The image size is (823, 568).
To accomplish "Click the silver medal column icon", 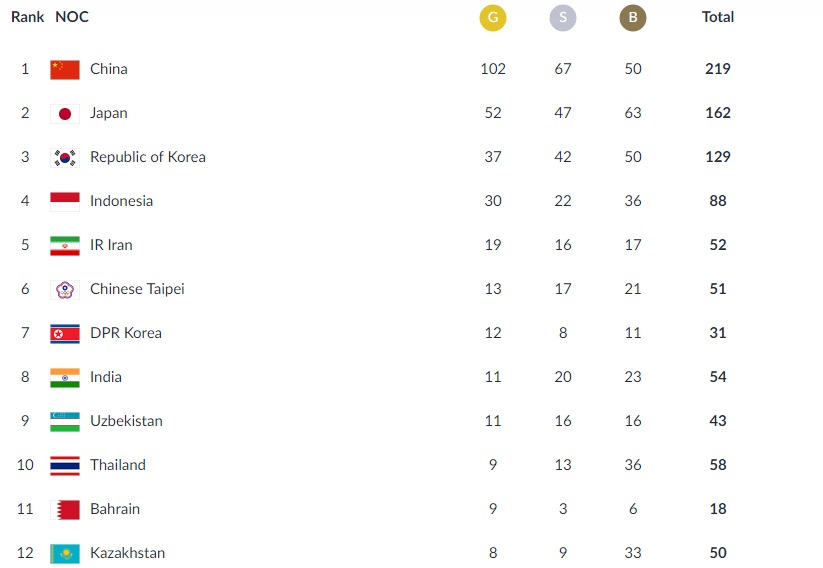I will 563,18.
